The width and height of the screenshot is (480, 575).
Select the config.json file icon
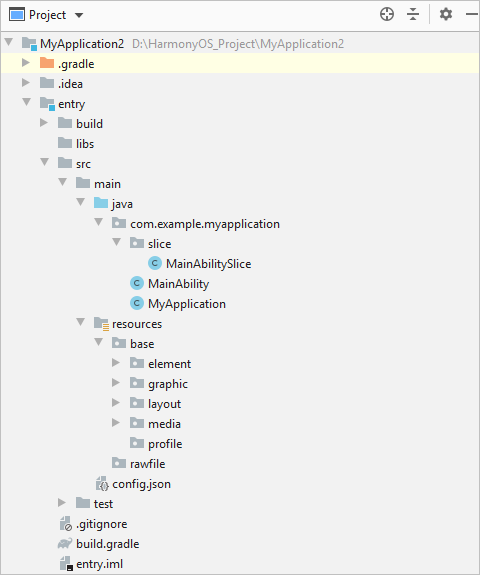coord(102,484)
